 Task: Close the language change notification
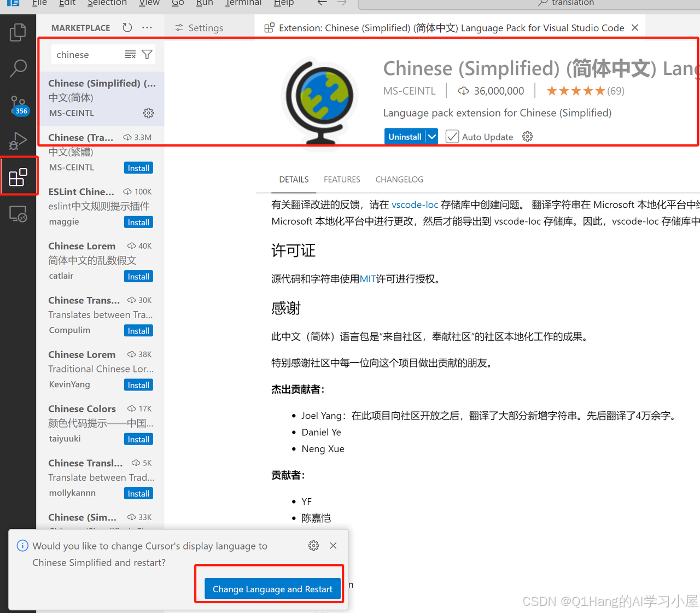click(333, 546)
